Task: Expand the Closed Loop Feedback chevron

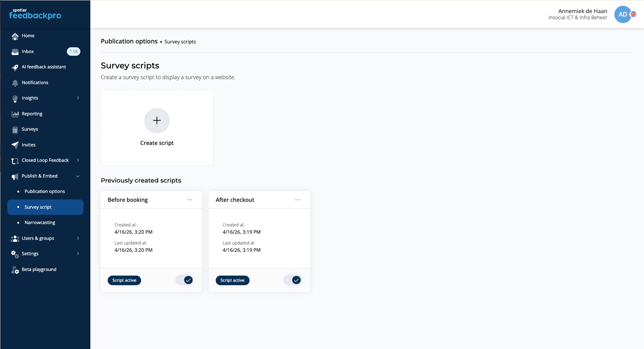Action: click(78, 160)
